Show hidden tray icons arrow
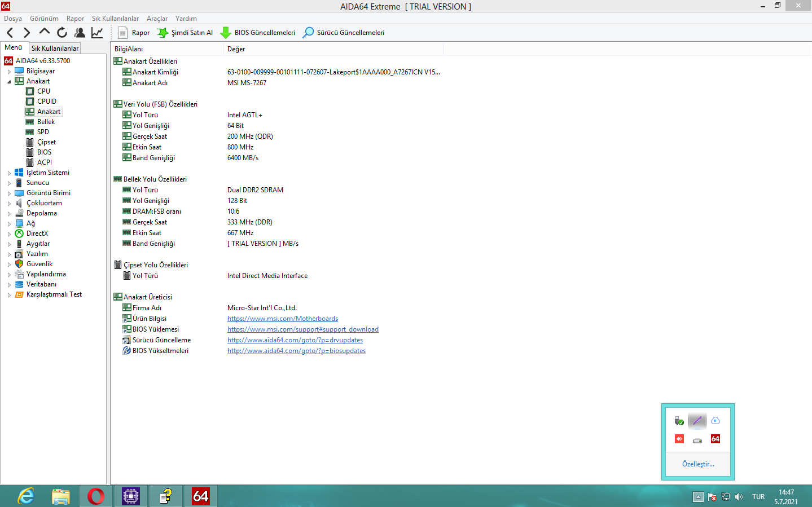812x507 pixels. [699, 497]
